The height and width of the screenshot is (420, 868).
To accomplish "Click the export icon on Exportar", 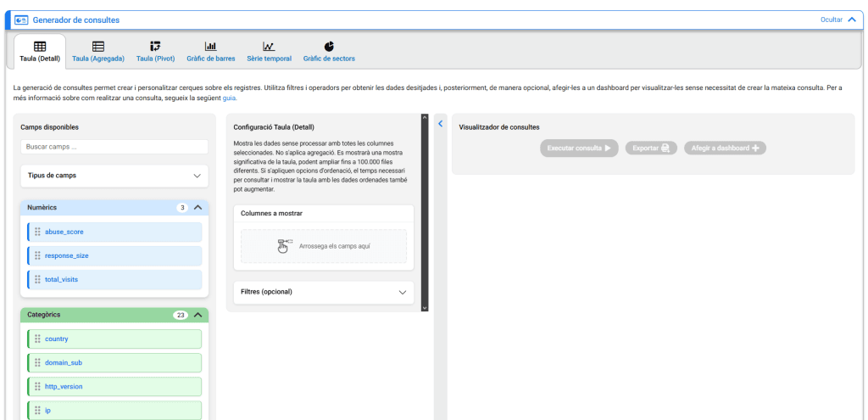I will coord(665,148).
